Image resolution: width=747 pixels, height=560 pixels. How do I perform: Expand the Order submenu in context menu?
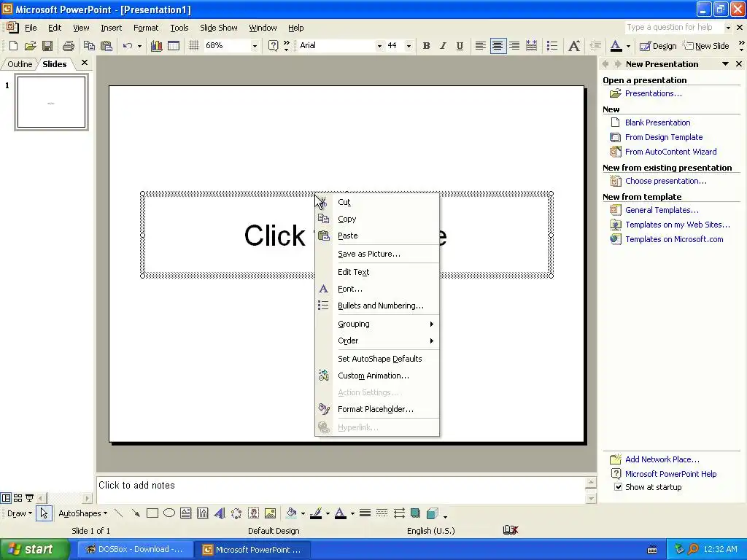click(x=377, y=341)
